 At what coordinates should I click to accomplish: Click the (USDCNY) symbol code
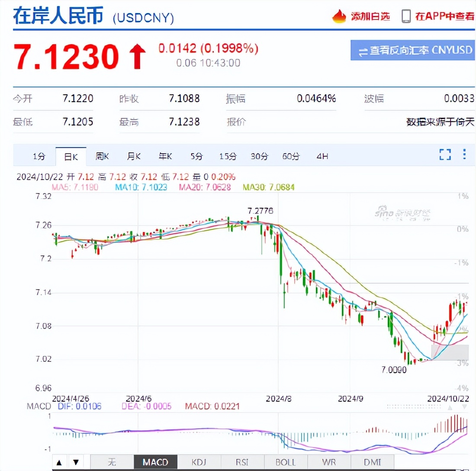click(143, 18)
